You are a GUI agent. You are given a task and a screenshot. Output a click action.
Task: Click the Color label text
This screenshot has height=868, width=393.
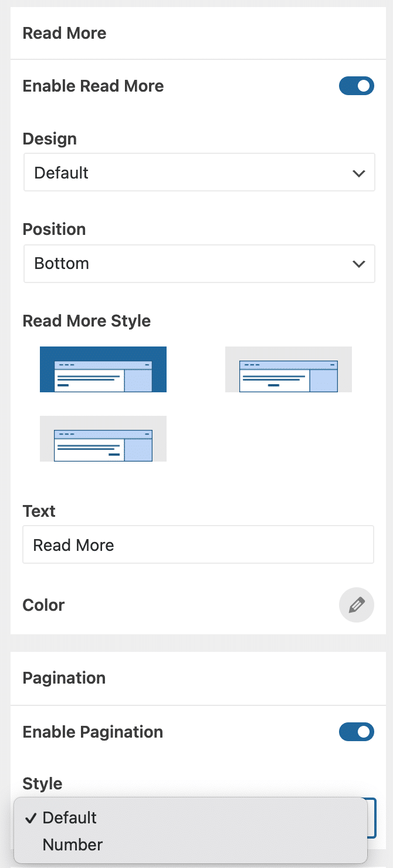[43, 605]
